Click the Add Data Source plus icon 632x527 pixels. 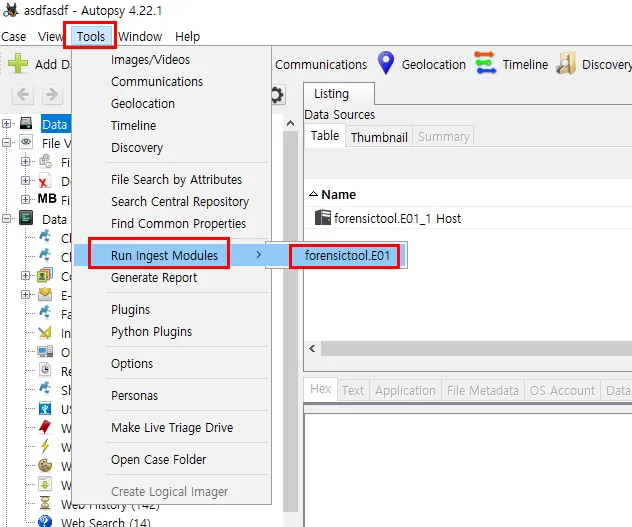click(x=18, y=64)
